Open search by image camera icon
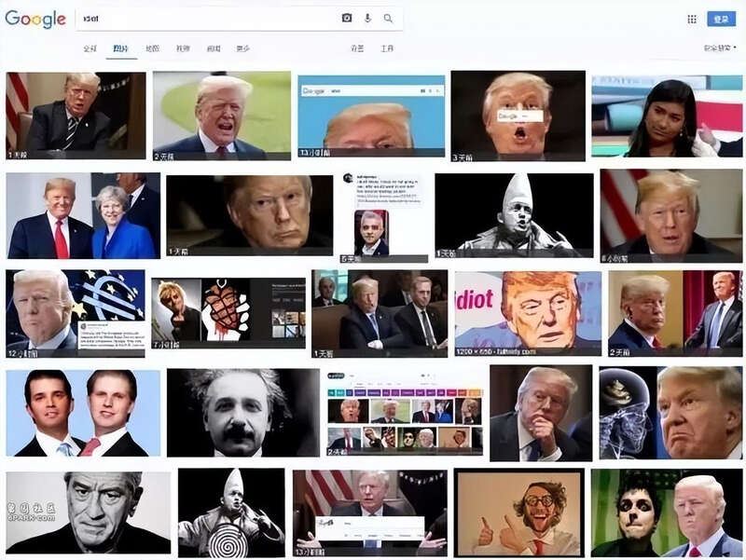The width and height of the screenshot is (746, 560). (347, 18)
